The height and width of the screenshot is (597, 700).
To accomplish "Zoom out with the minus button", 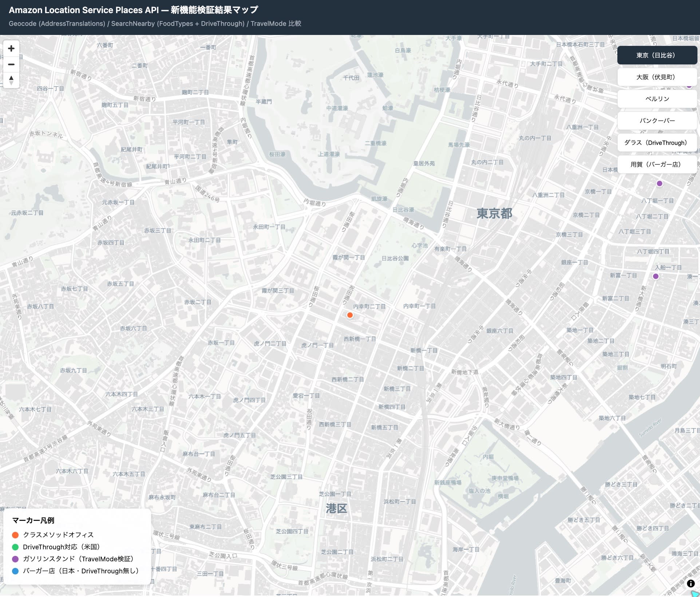I will (11, 64).
